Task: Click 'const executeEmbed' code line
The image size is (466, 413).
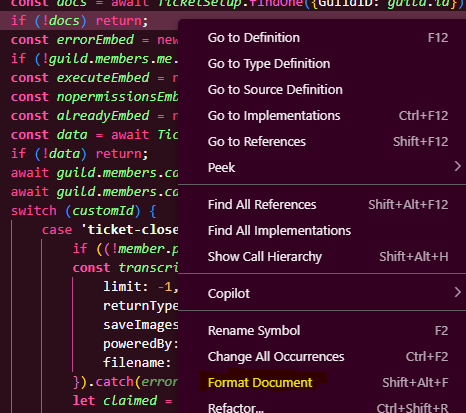Action: click(95, 78)
